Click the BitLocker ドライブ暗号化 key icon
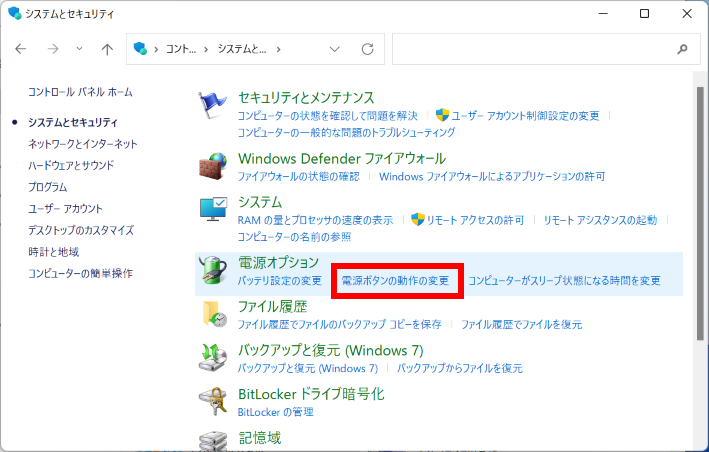709x452 pixels. click(x=213, y=401)
